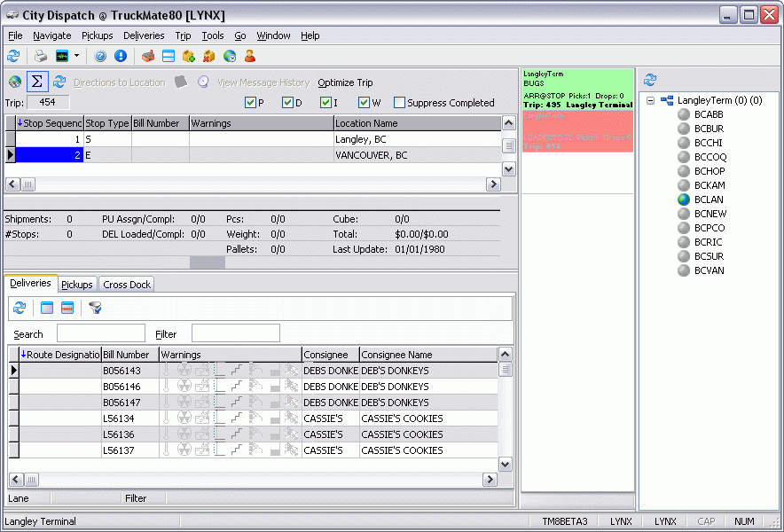
Task: Toggle the Sigma summary button
Action: (x=37, y=82)
